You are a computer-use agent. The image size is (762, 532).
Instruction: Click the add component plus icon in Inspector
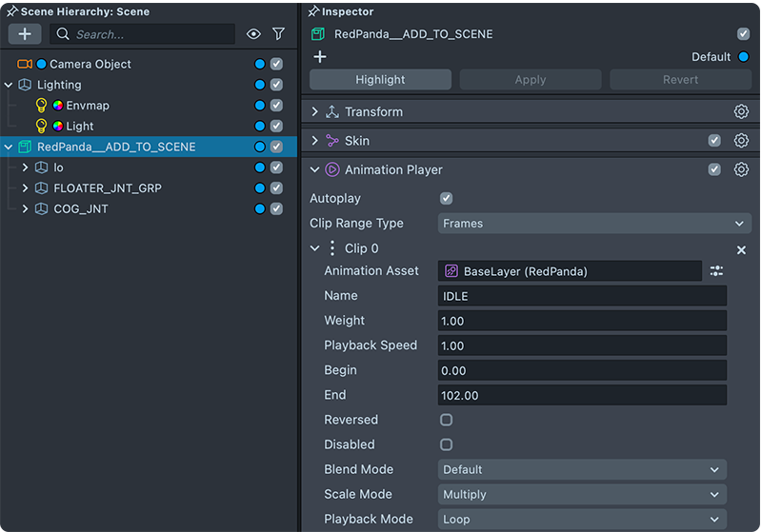coord(320,57)
